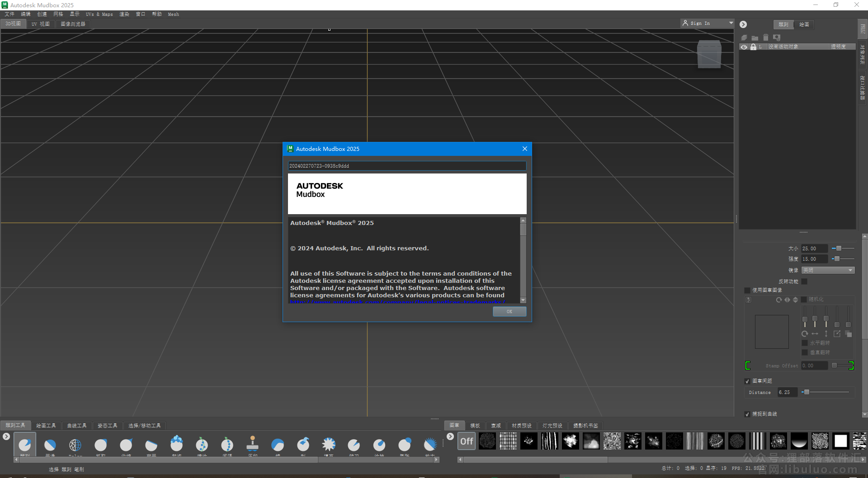Open the Mesh menu
Image resolution: width=868 pixels, height=478 pixels.
click(174, 14)
